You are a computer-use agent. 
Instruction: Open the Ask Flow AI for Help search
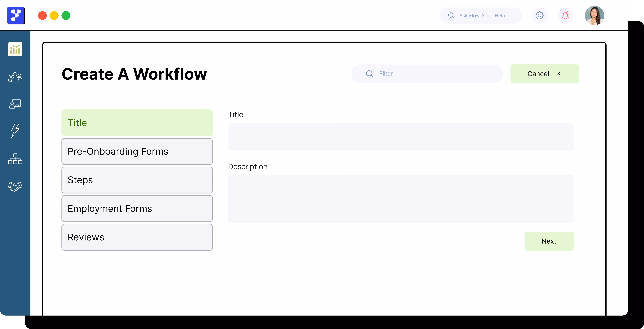tap(481, 15)
